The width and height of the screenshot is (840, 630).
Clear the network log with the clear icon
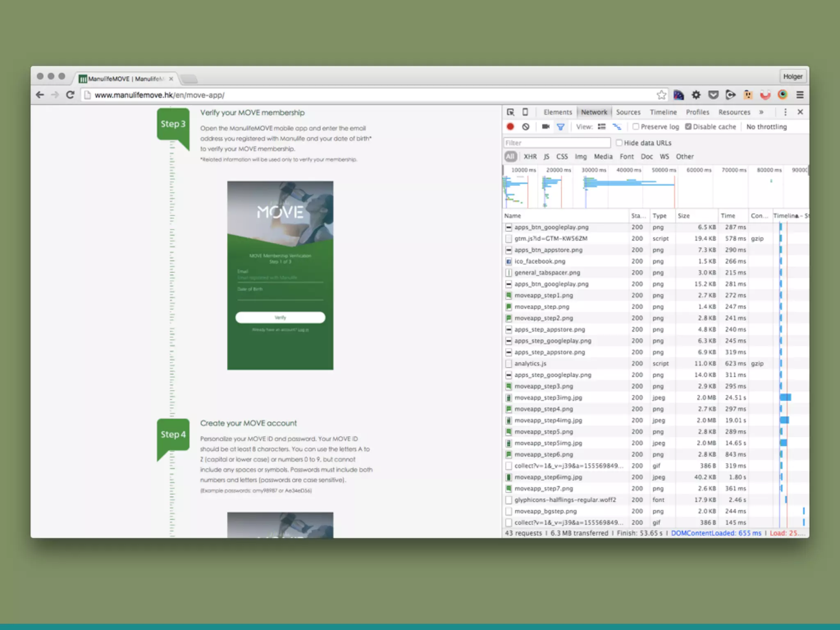(526, 127)
